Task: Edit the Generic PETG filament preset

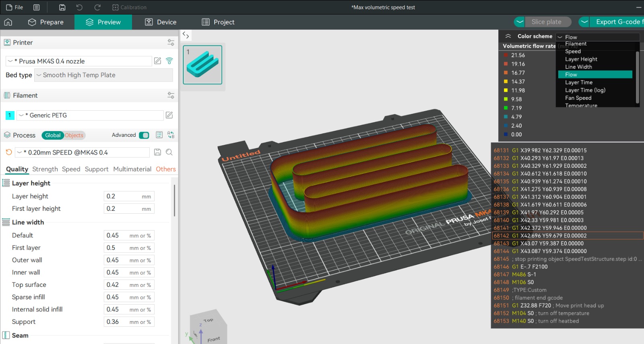Action: (x=169, y=115)
